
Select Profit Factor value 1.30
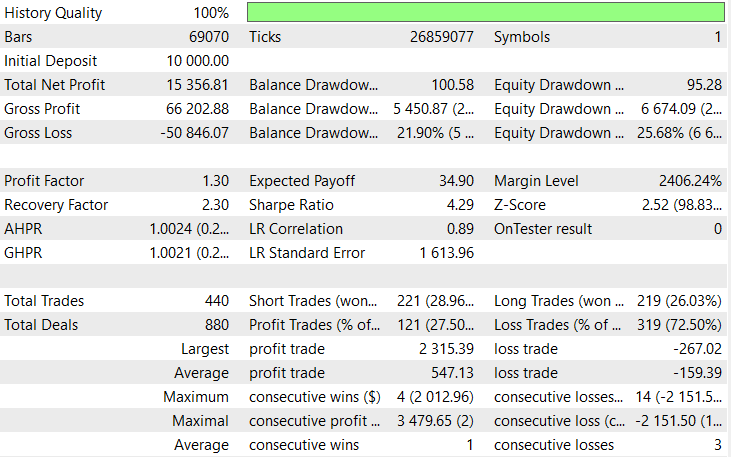(215, 181)
